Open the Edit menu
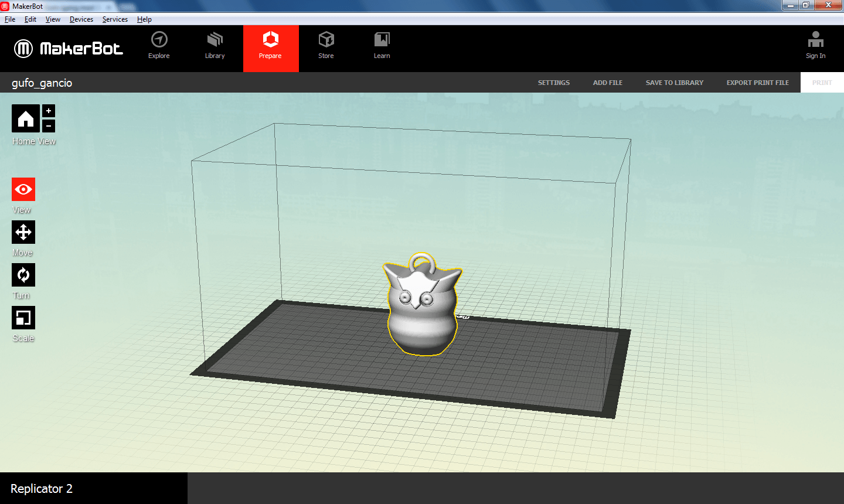Screen dimensions: 844x504 click(x=30, y=19)
